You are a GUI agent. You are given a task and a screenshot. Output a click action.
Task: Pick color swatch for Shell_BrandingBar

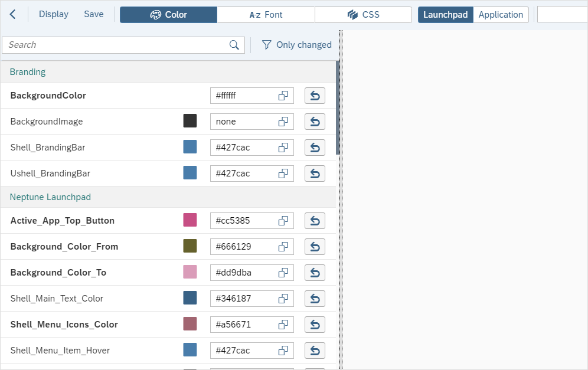[190, 147]
